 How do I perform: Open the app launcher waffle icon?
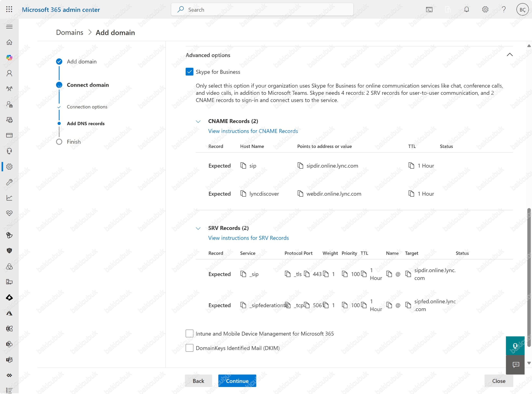9,10
